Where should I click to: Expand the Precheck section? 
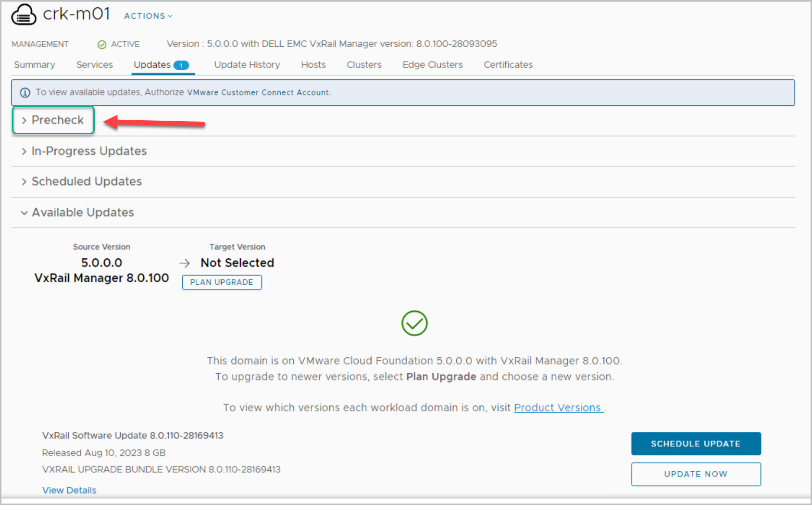(x=53, y=120)
